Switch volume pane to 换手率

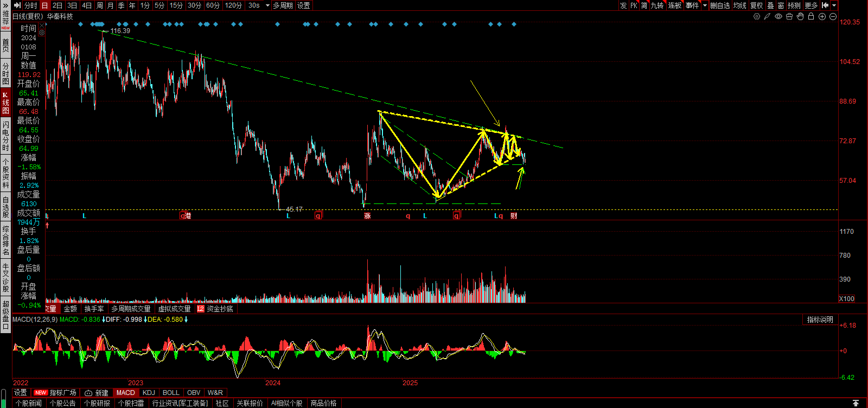tap(94, 309)
